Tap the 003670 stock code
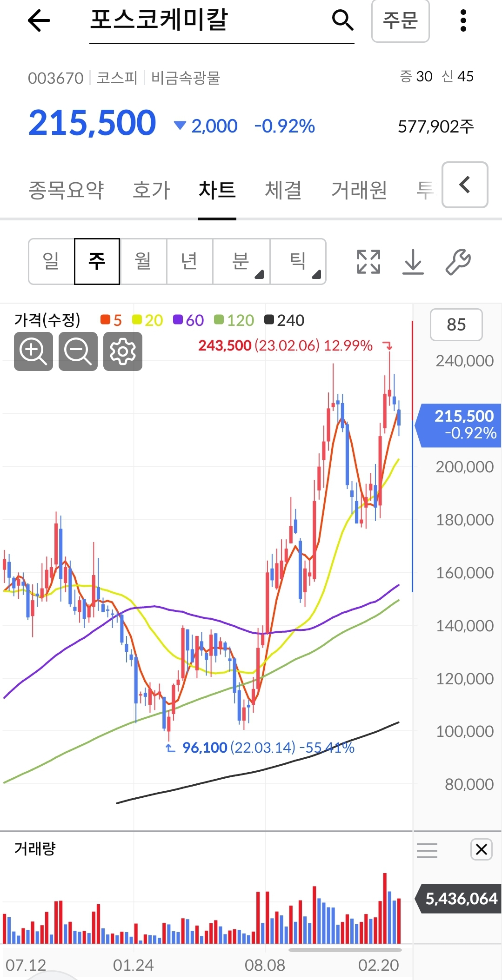The width and height of the screenshot is (502, 980). (55, 78)
